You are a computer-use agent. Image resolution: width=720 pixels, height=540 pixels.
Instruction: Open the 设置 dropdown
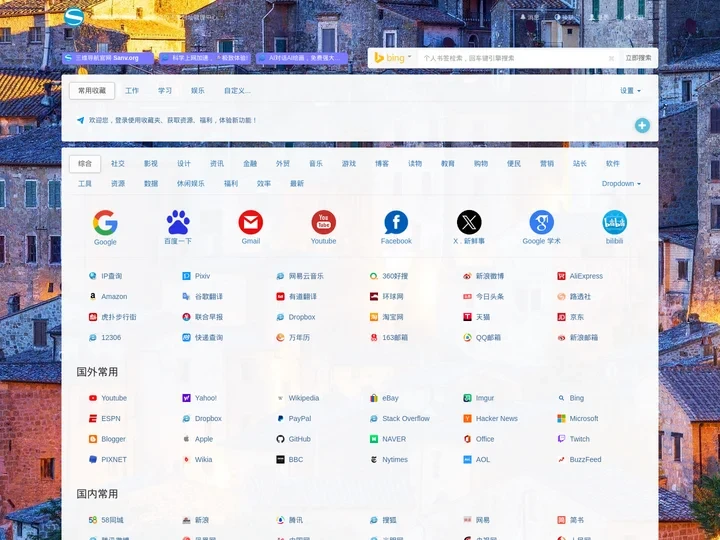click(630, 91)
